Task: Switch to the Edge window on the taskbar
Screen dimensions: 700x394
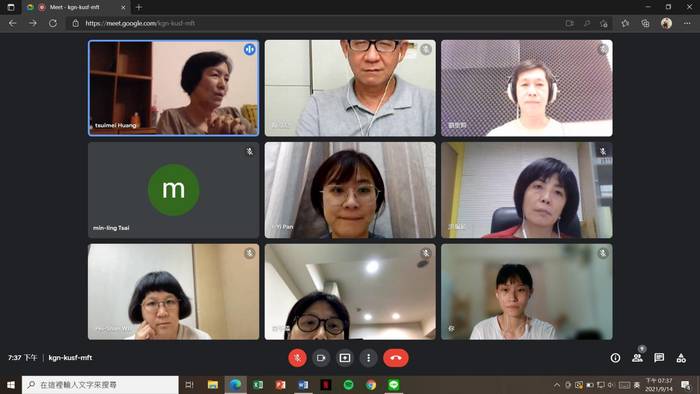Action: [235, 385]
